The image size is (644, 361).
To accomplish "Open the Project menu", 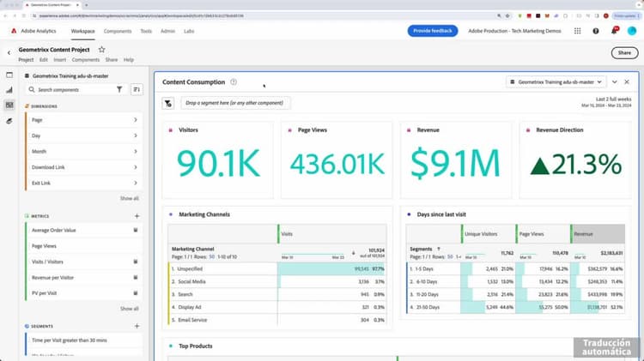I will (26, 60).
